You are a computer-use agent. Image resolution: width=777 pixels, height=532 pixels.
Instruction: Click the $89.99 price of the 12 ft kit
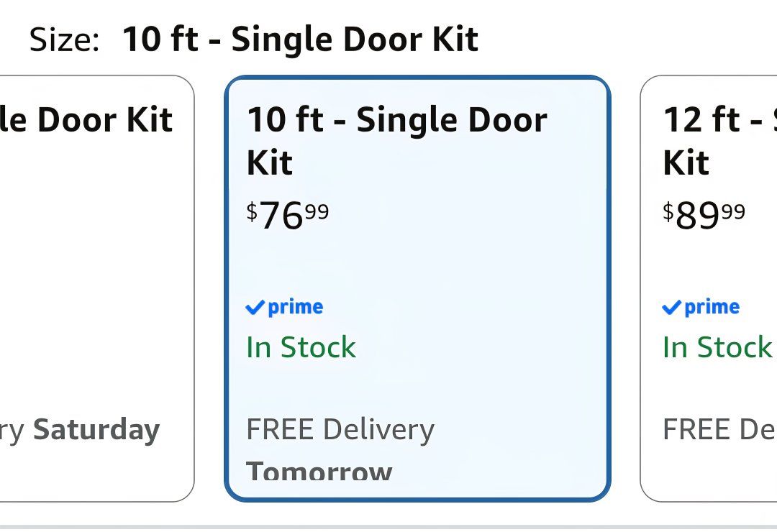[x=704, y=215]
